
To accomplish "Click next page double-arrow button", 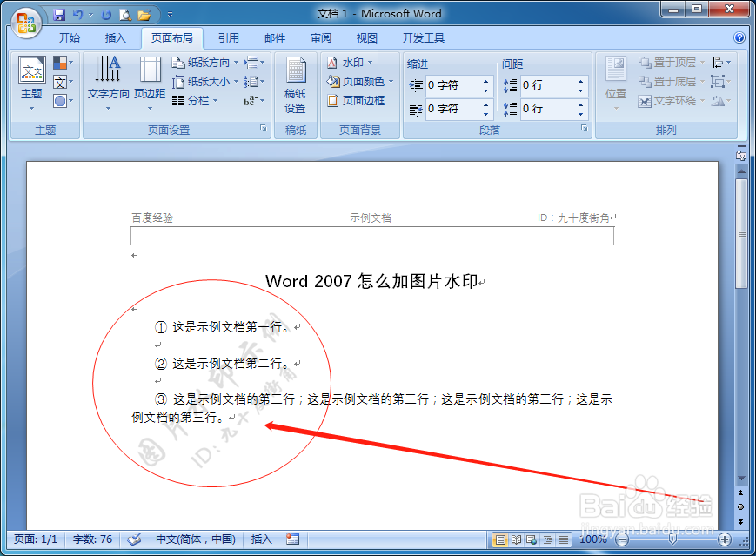I will 740,522.
